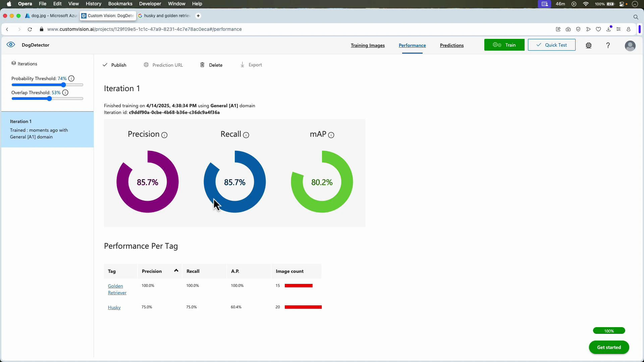This screenshot has height=362, width=644.
Task: Open new browser tab with plus icon
Action: click(198, 16)
